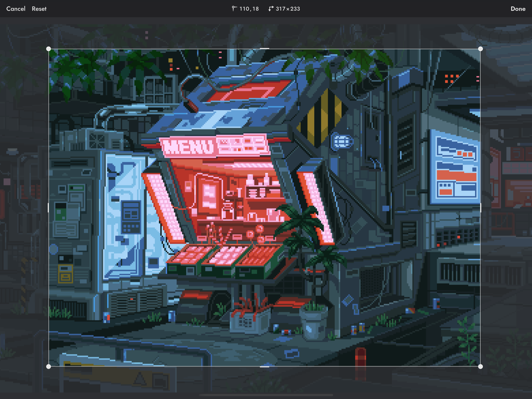
Task: Grab the bottom-left crop corner handle
Action: pyautogui.click(x=49, y=366)
